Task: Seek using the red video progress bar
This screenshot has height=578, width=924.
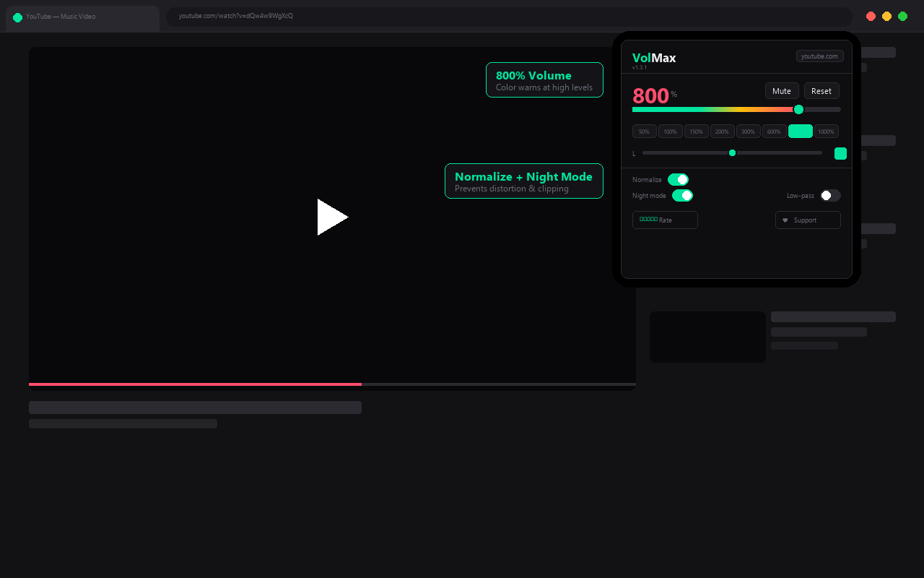Action: (332, 384)
